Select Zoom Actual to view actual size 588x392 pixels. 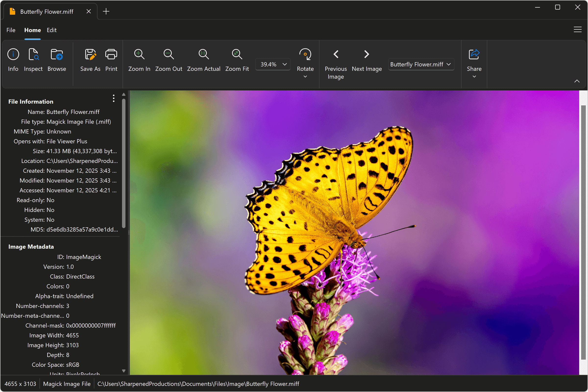click(204, 60)
